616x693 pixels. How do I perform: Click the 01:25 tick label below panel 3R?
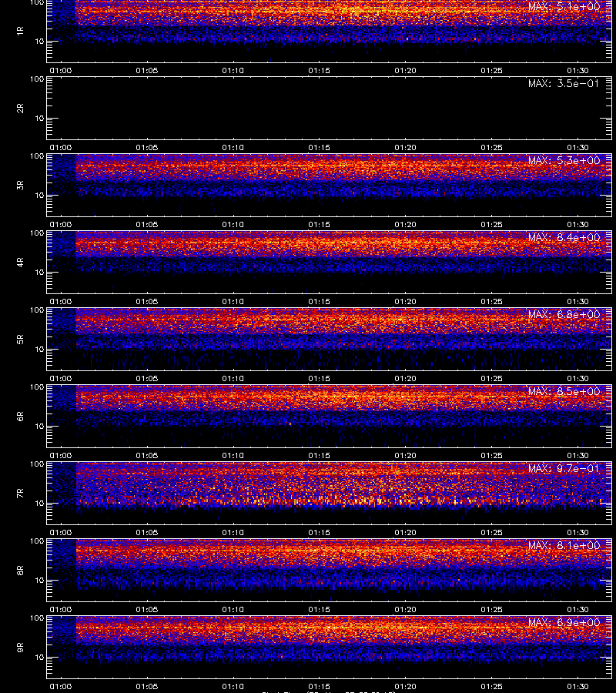pyautogui.click(x=491, y=225)
